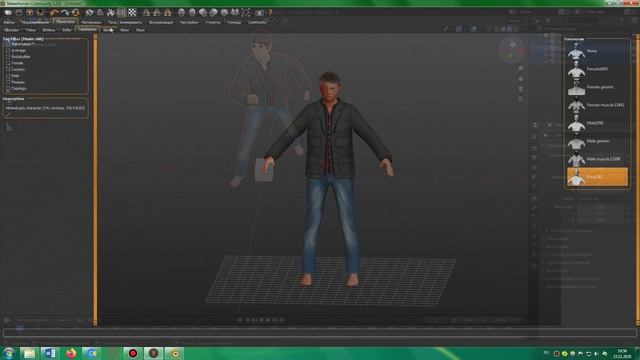Click the highlighted orange Proxy741 entry
This screenshot has width=640, height=360.
point(598,177)
